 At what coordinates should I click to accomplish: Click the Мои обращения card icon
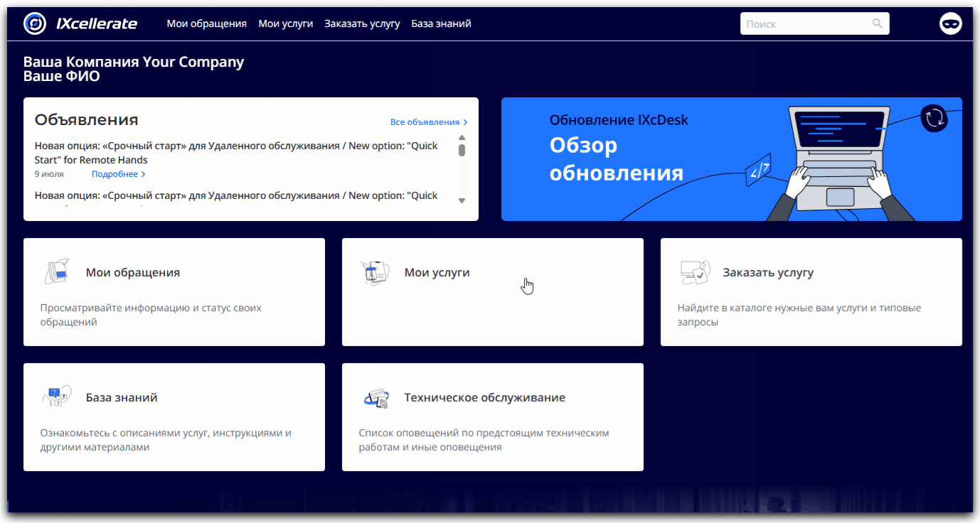click(56, 272)
